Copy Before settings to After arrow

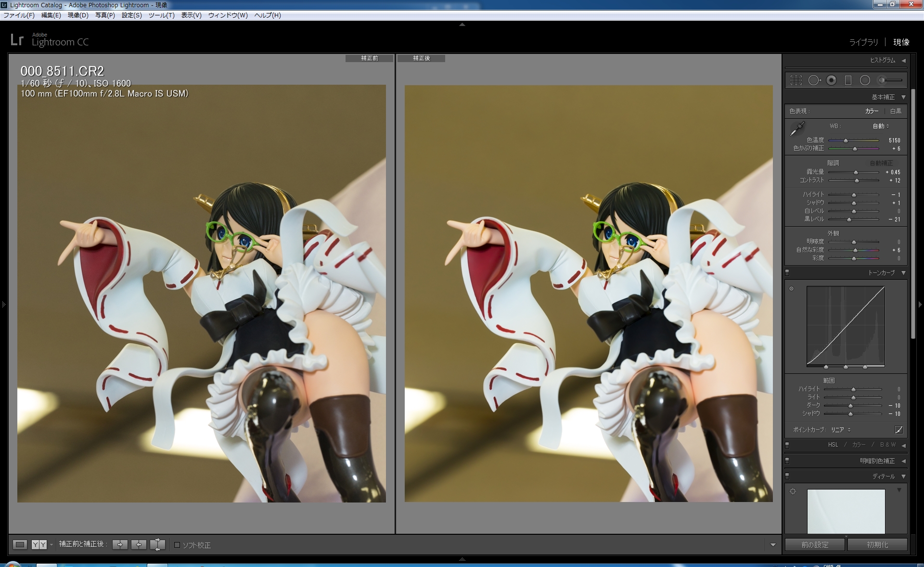[x=120, y=544]
